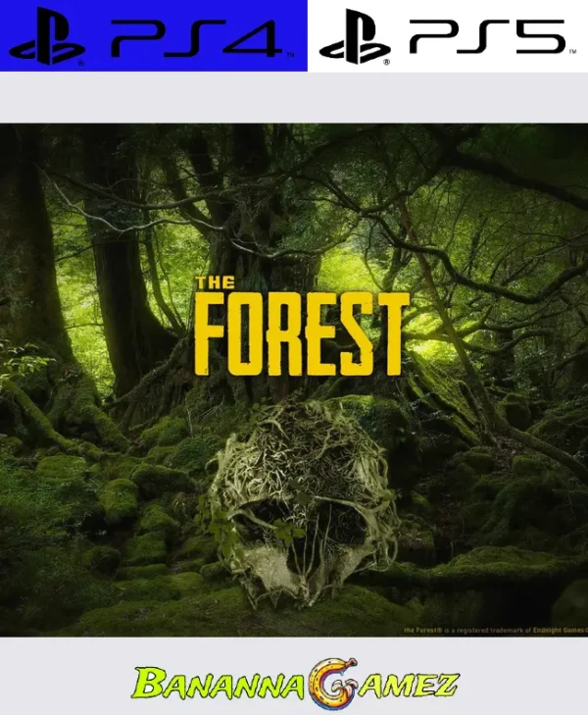
Task: Select the PS5 text logo
Action: [x=488, y=37]
